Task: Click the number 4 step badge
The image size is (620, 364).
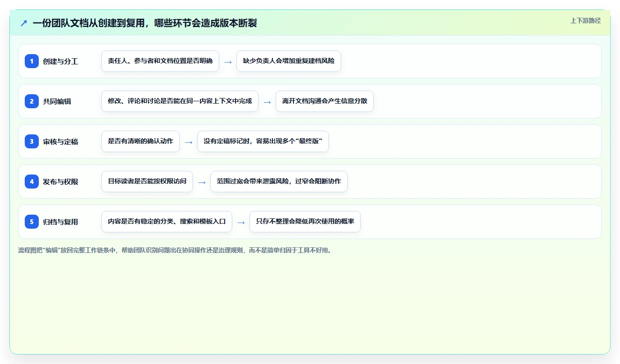Action: tap(32, 181)
